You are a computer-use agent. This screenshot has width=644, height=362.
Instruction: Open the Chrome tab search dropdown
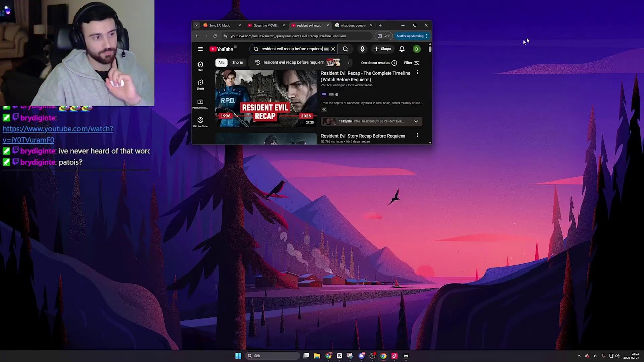196,25
